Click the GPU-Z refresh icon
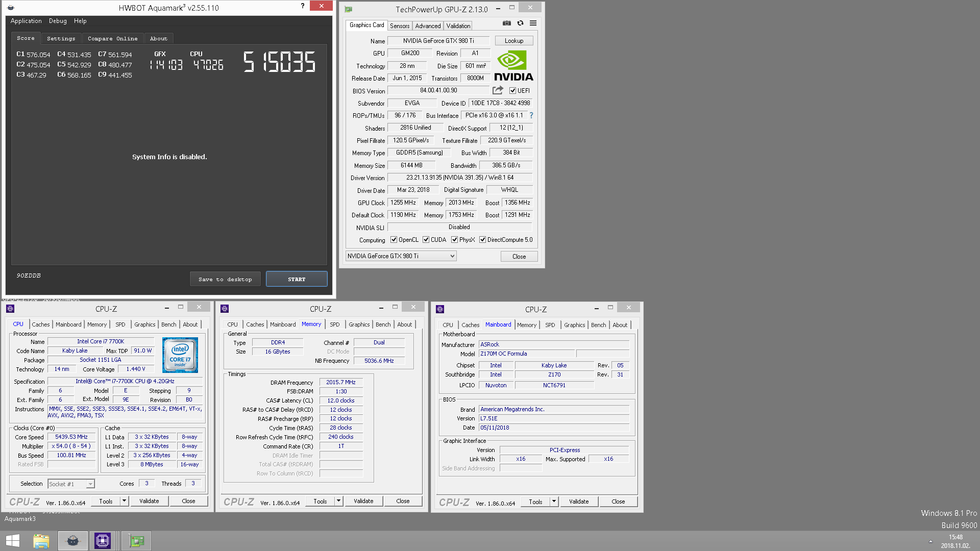Viewport: 980px width, 551px height. click(x=520, y=23)
